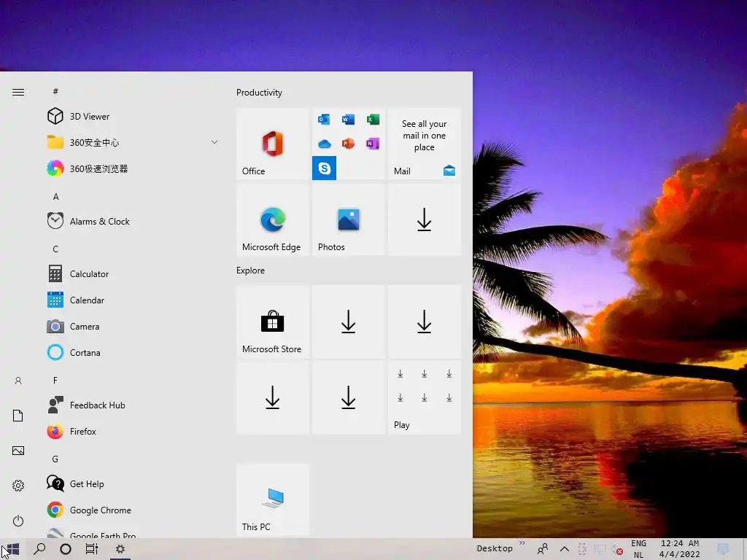747x560 pixels.
Task: Click ENG NL language indicator
Action: (638, 549)
